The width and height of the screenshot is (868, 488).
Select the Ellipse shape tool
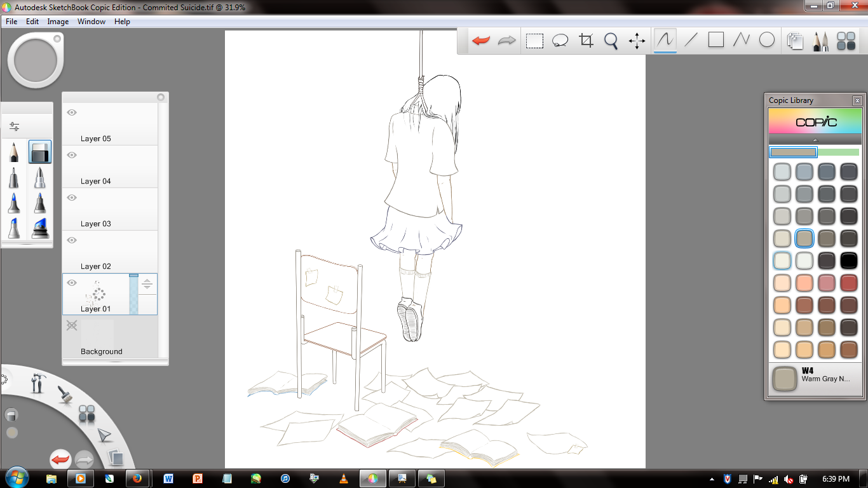pyautogui.click(x=767, y=40)
